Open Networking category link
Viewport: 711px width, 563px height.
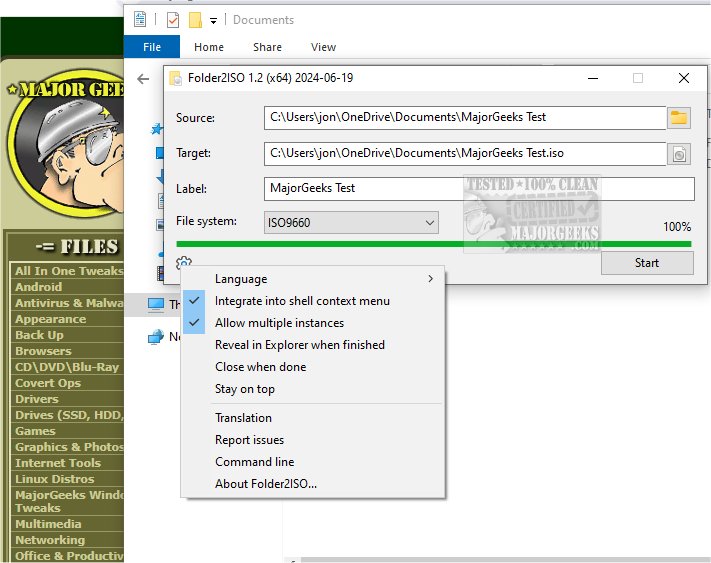click(x=50, y=540)
